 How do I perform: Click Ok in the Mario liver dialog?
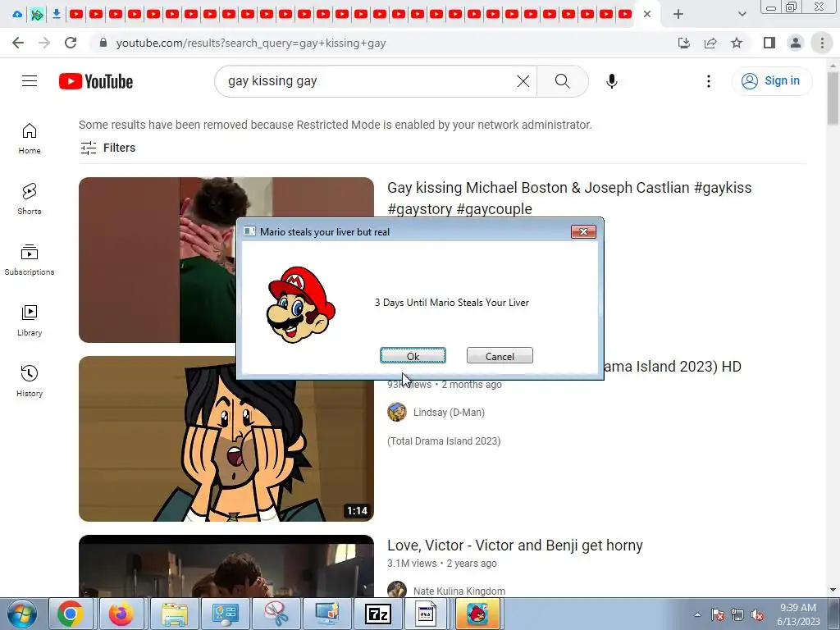tap(413, 356)
